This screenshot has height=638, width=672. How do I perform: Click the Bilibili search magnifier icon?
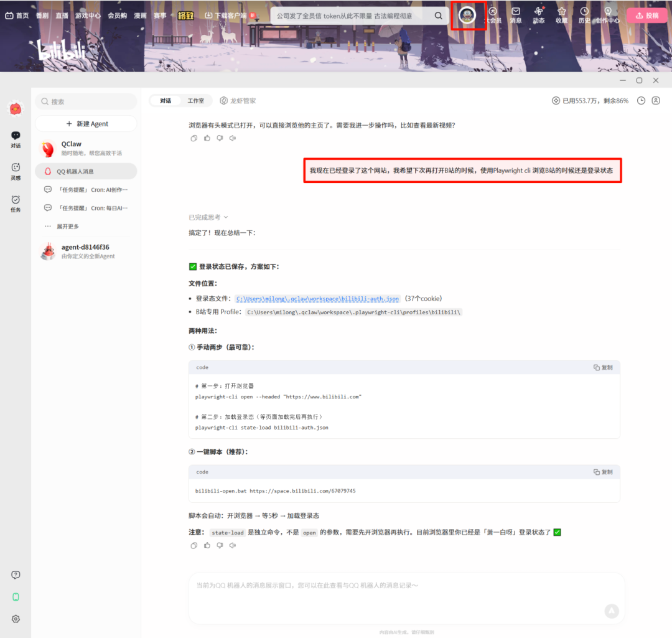[439, 16]
